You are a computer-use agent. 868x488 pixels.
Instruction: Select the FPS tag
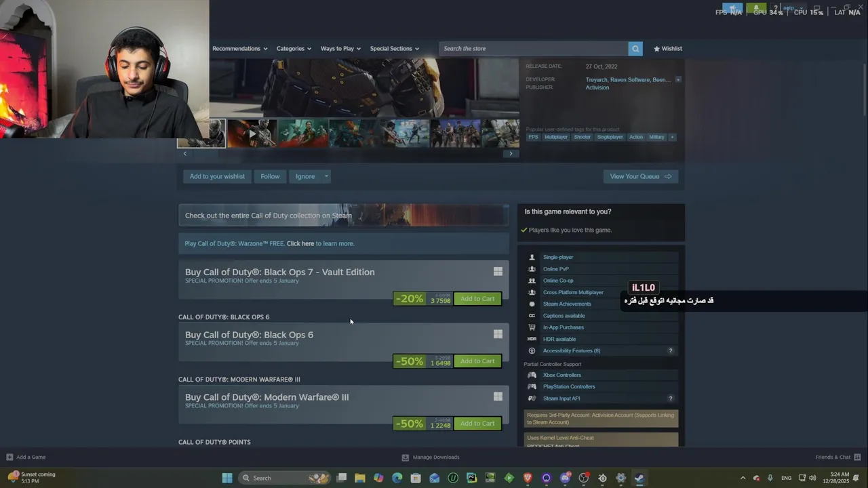533,137
